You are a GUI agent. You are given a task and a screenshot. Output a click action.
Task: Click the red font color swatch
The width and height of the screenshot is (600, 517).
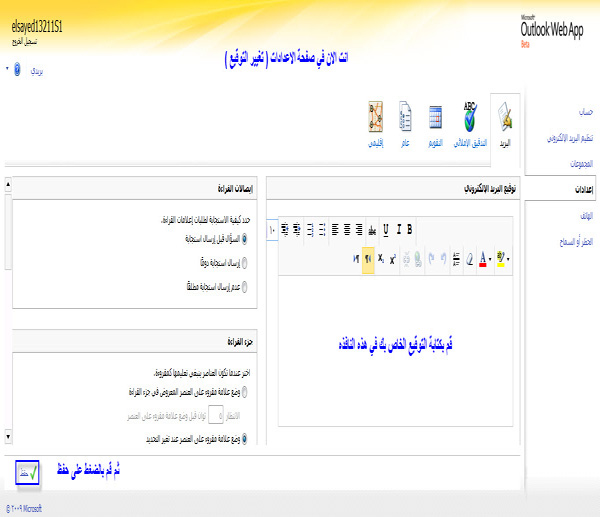click(x=483, y=258)
